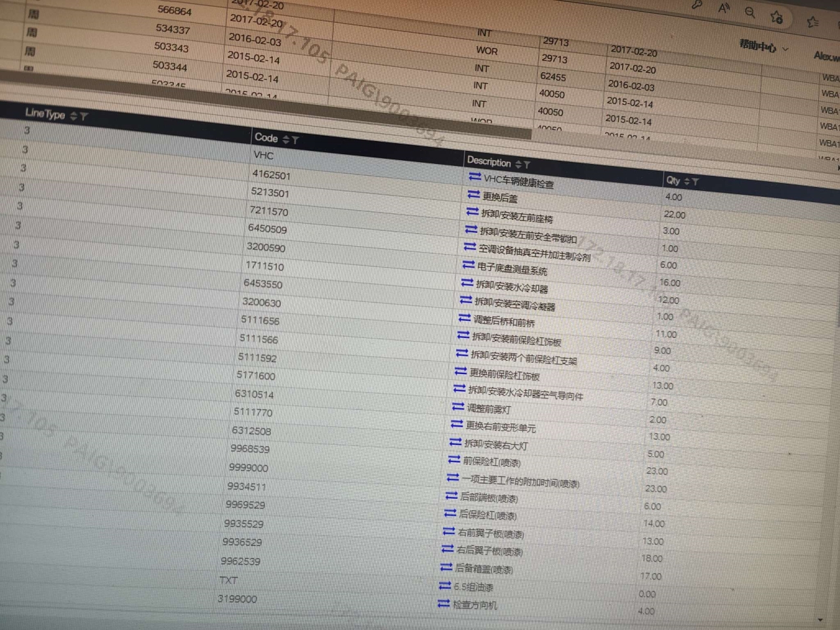Open the browser password key icon
Viewport: 840px width, 630px height.
[697, 5]
